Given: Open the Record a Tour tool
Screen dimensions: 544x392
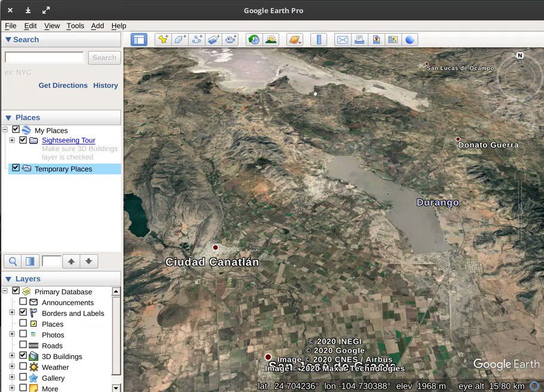Looking at the screenshot, I should tap(231, 40).
